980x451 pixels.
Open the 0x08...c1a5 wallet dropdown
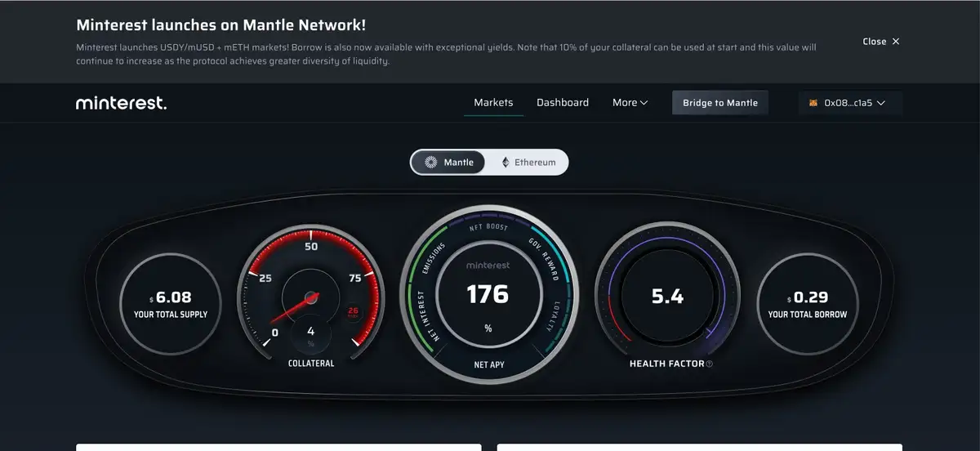850,103
